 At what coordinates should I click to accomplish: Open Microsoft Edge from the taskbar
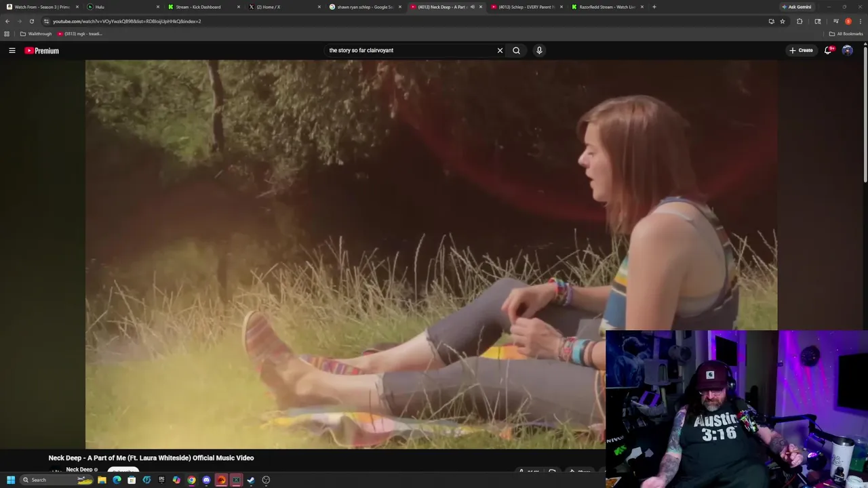117,480
